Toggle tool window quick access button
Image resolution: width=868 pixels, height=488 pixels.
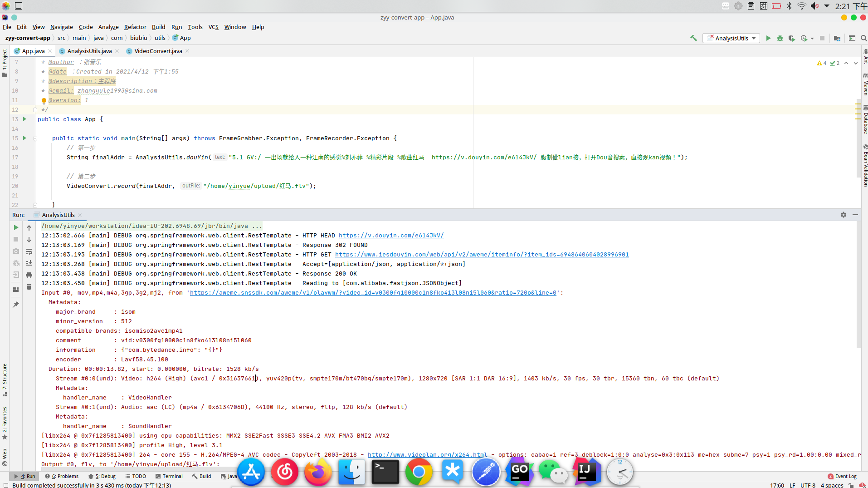(x=5, y=485)
